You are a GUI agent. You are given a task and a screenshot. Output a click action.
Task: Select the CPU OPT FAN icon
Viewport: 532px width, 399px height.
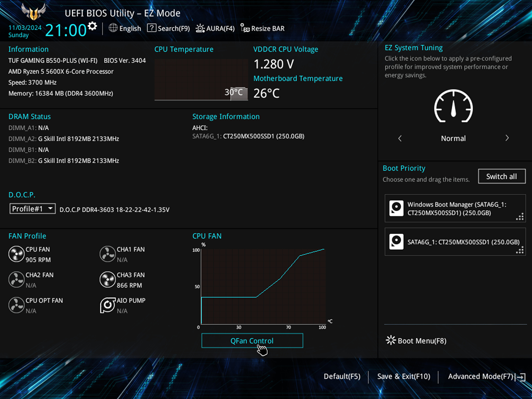pos(16,305)
